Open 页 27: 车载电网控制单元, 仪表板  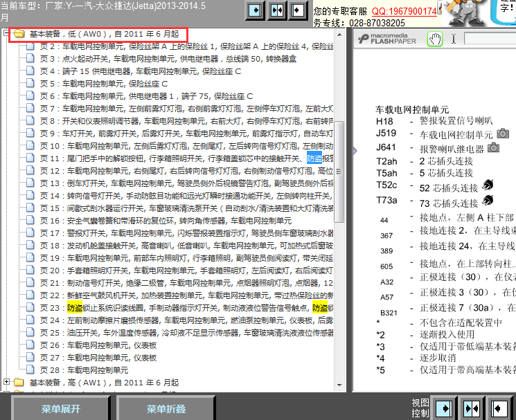click(x=98, y=358)
